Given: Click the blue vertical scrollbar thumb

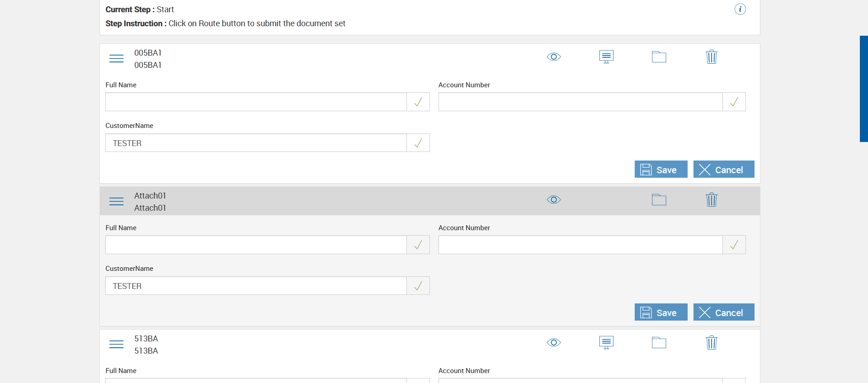Looking at the screenshot, I should point(863,89).
